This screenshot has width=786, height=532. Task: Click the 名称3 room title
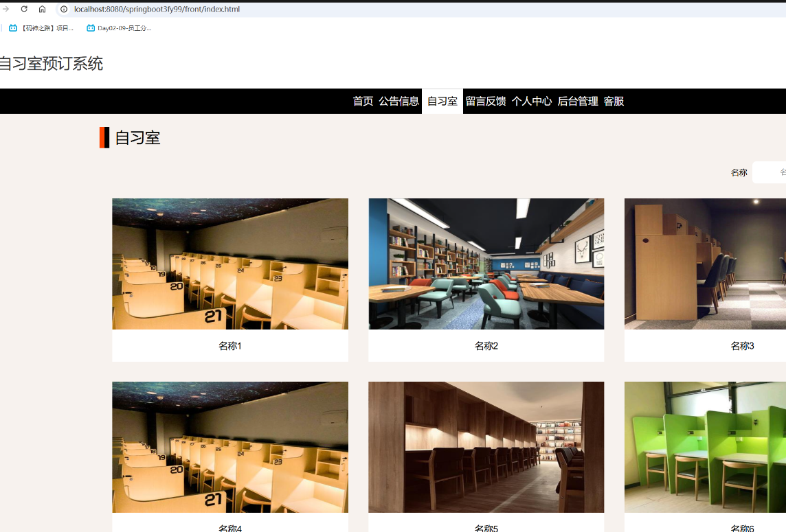coord(742,346)
